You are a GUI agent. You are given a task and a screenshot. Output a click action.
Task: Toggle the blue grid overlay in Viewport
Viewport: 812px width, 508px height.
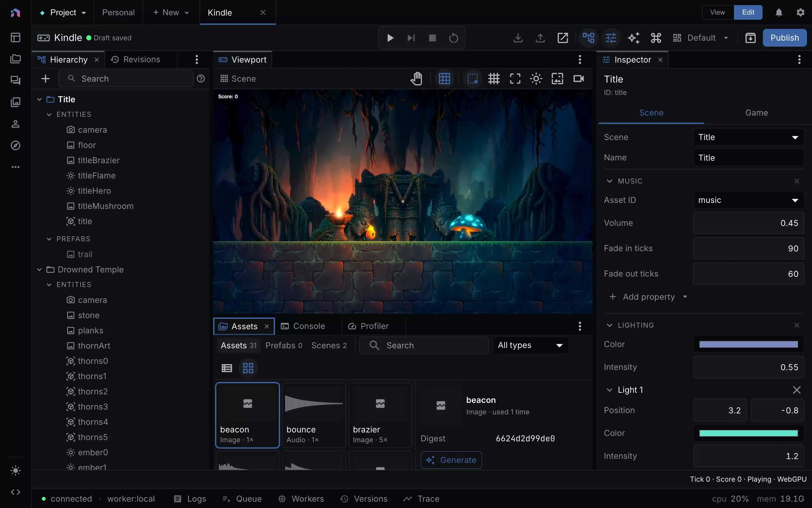click(444, 79)
